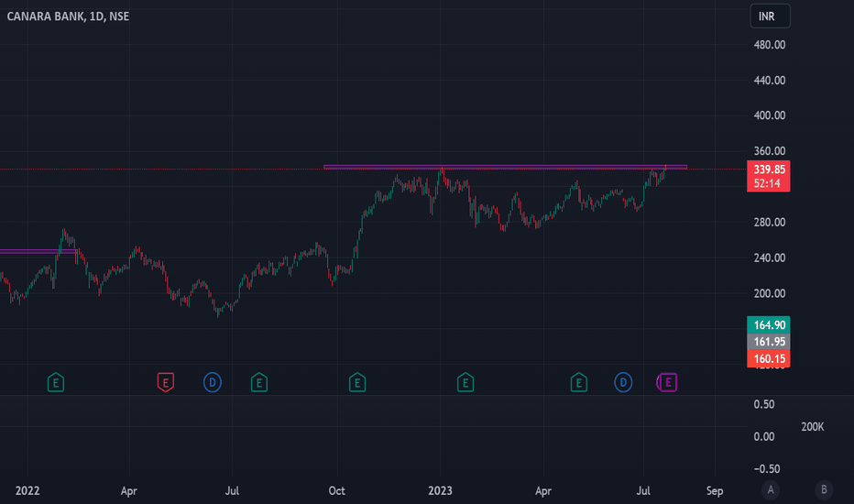854x504 pixels.
Task: Click the green 164.90 price label
Action: [x=769, y=325]
